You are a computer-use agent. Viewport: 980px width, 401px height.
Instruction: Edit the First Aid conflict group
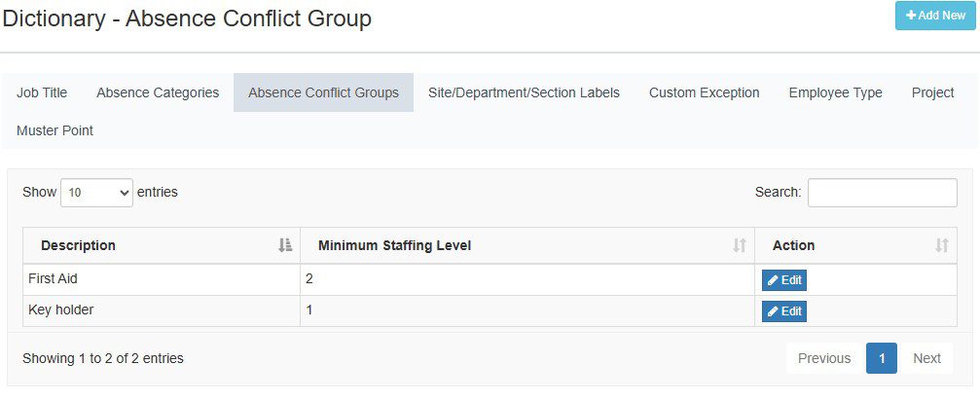pyautogui.click(x=783, y=280)
